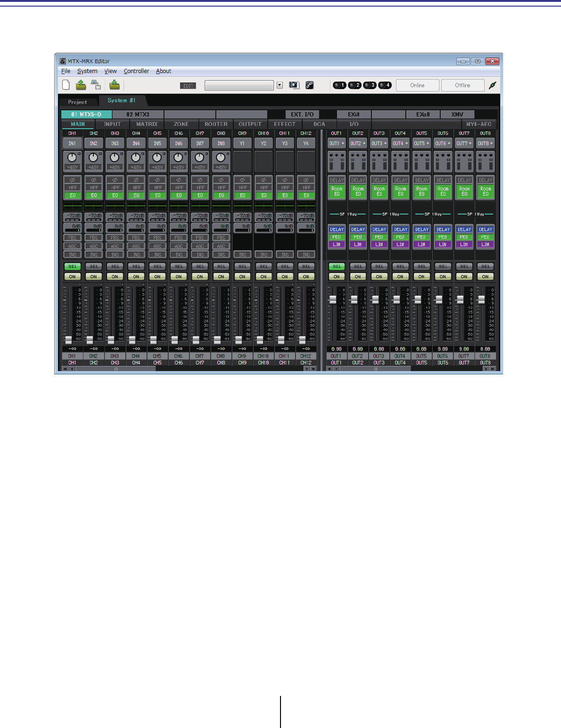The width and height of the screenshot is (561, 728).
Task: Open the CH2 EQ curve thumbnail
Action: coord(94,206)
